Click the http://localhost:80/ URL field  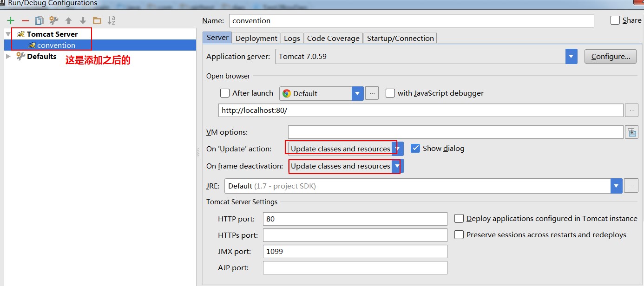(x=421, y=110)
